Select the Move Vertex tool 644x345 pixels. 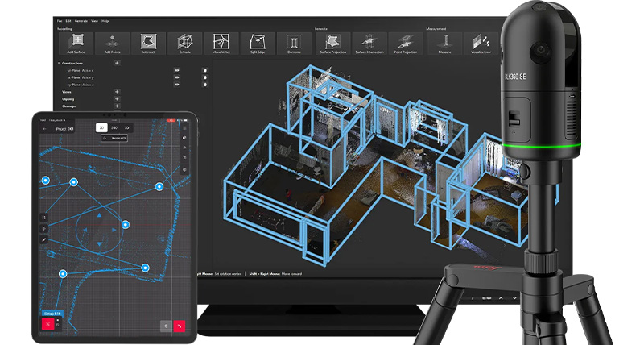221,43
